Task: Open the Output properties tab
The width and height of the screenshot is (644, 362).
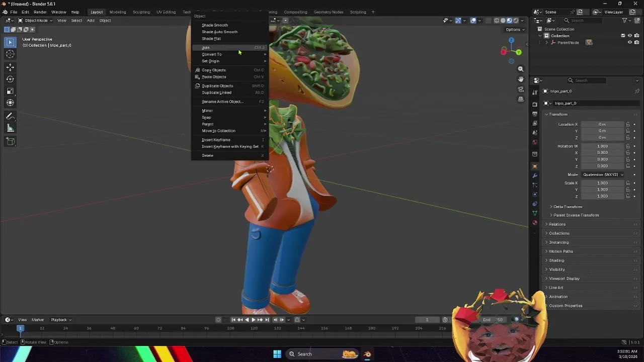Action: (x=535, y=114)
